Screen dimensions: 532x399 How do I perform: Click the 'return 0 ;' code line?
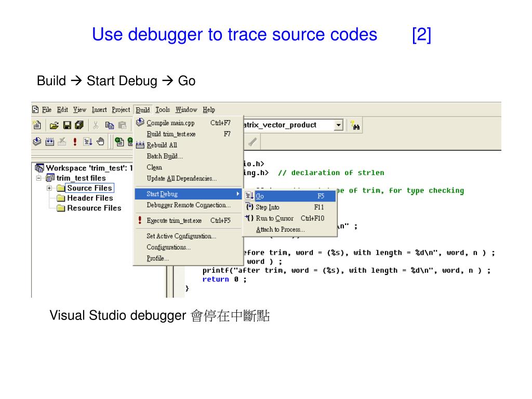224,279
